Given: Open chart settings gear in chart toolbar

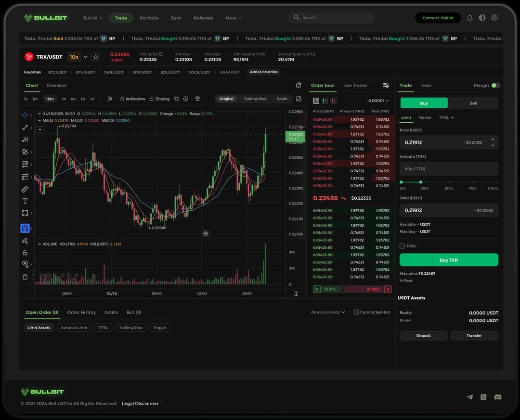Looking at the screenshot, I should (x=186, y=99).
